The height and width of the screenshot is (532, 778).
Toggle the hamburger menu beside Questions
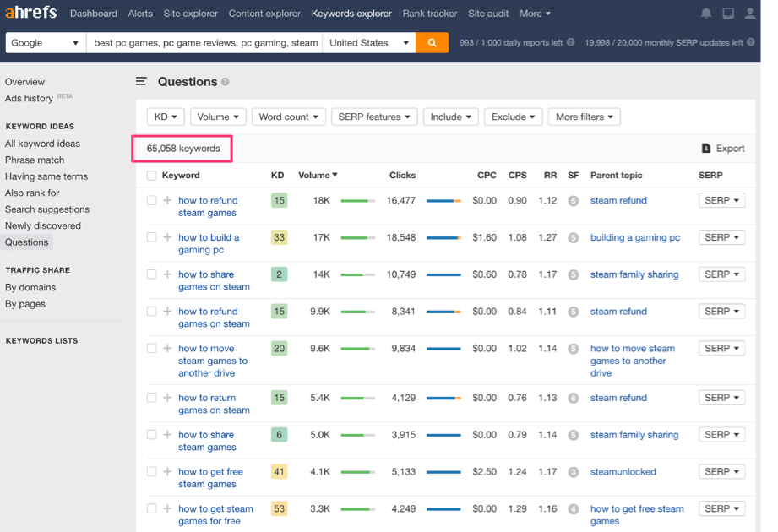pyautogui.click(x=141, y=81)
